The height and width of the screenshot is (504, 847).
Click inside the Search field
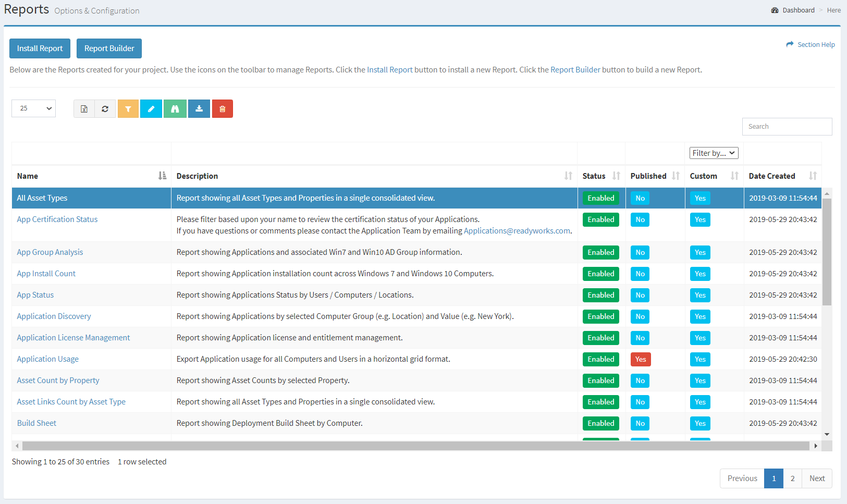[x=787, y=126]
